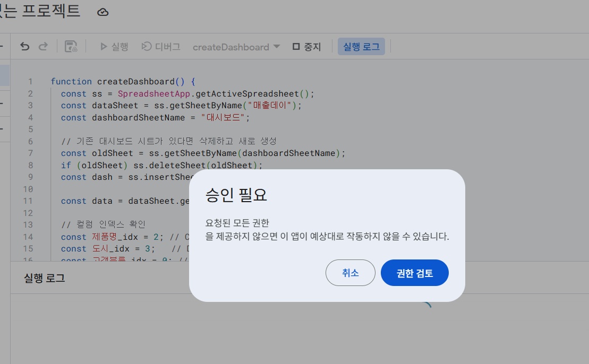
Task: Click the 실행 로그 panel heading
Action: click(44, 278)
